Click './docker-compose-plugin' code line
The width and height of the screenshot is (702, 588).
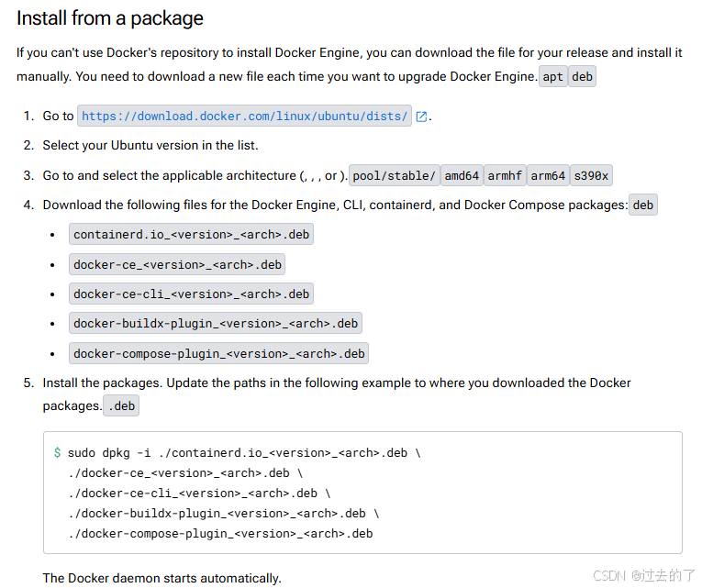click(221, 533)
